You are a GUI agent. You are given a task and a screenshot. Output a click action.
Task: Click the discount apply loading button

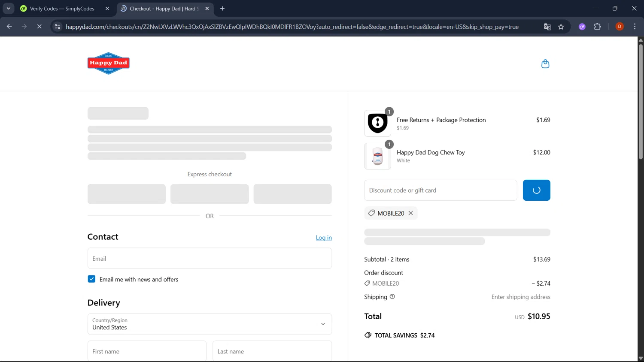536,190
